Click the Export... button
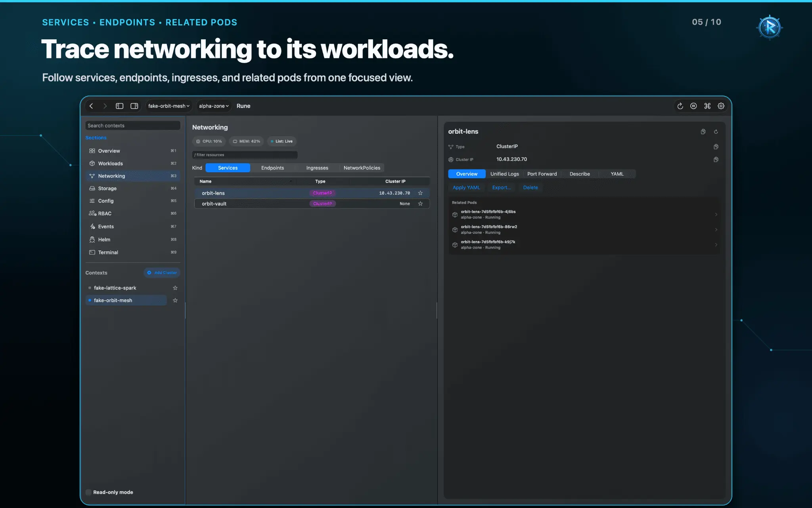The image size is (812, 508). coord(502,188)
